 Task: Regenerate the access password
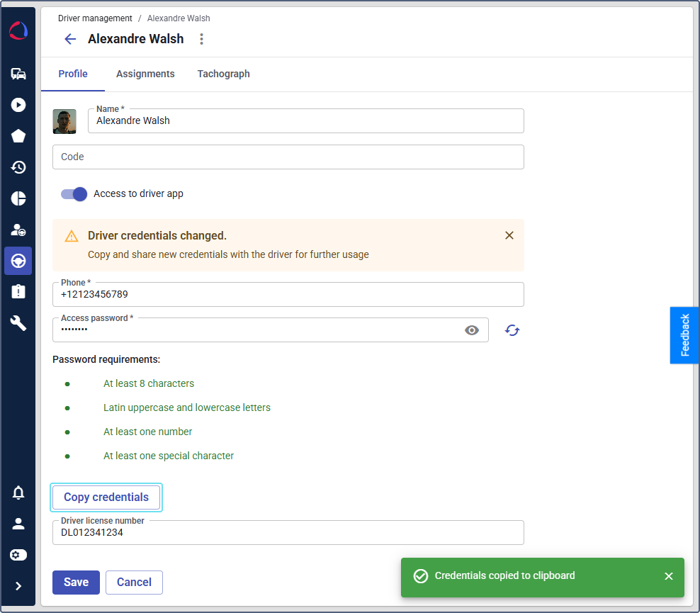512,330
